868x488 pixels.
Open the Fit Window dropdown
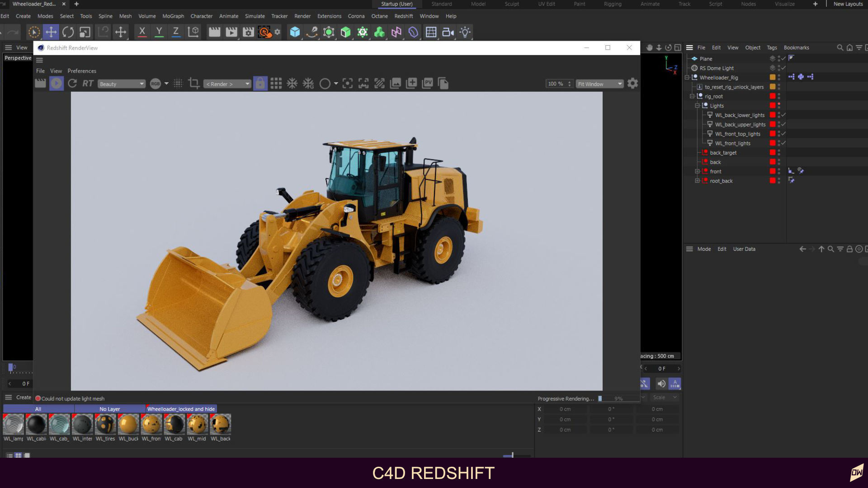click(x=599, y=84)
